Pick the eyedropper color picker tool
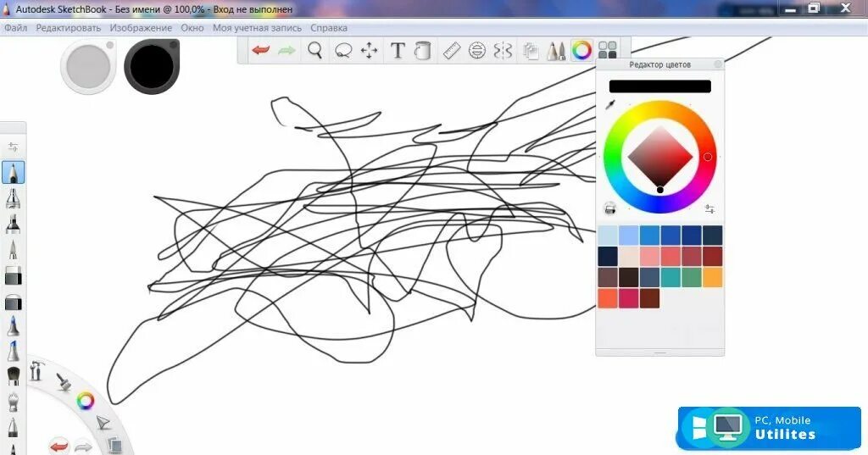 (610, 104)
